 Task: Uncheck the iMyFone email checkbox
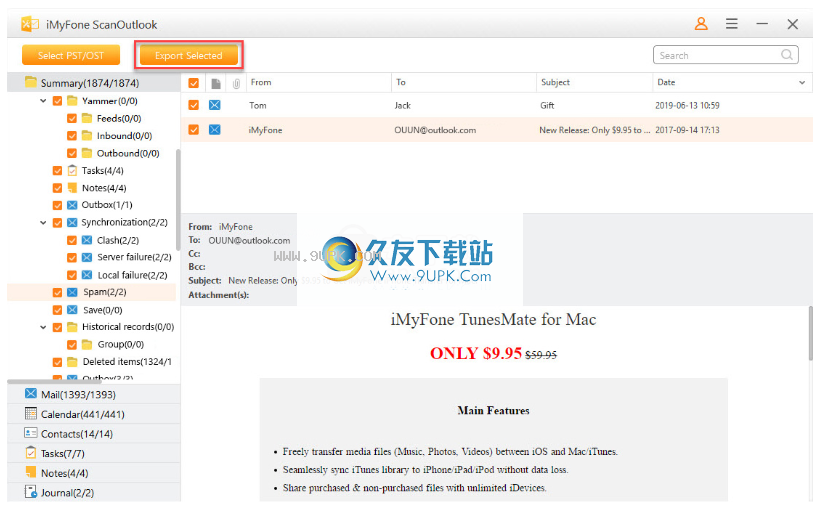pyautogui.click(x=194, y=129)
